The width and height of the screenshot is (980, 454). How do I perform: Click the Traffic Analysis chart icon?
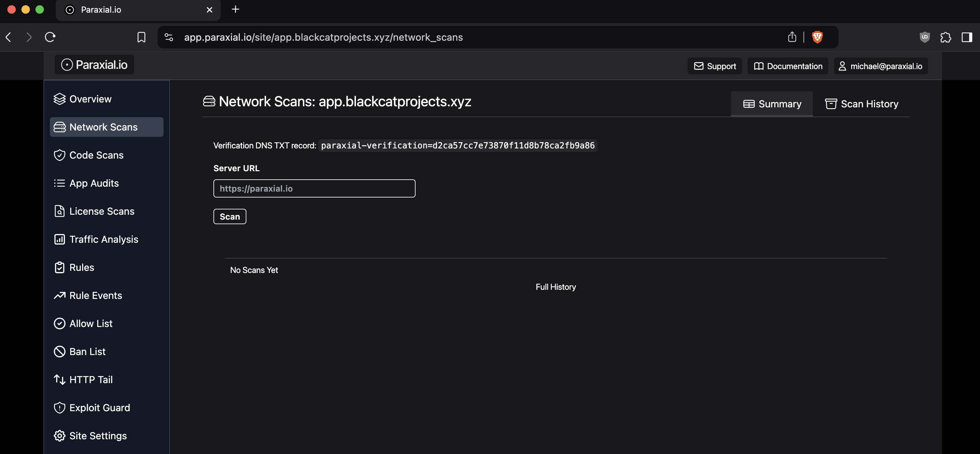coord(59,239)
